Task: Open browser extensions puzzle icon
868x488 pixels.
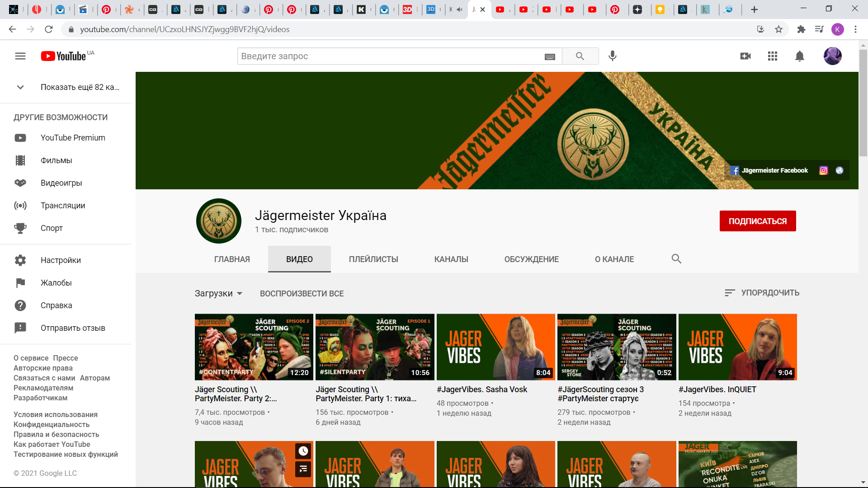Action: pyautogui.click(x=801, y=29)
